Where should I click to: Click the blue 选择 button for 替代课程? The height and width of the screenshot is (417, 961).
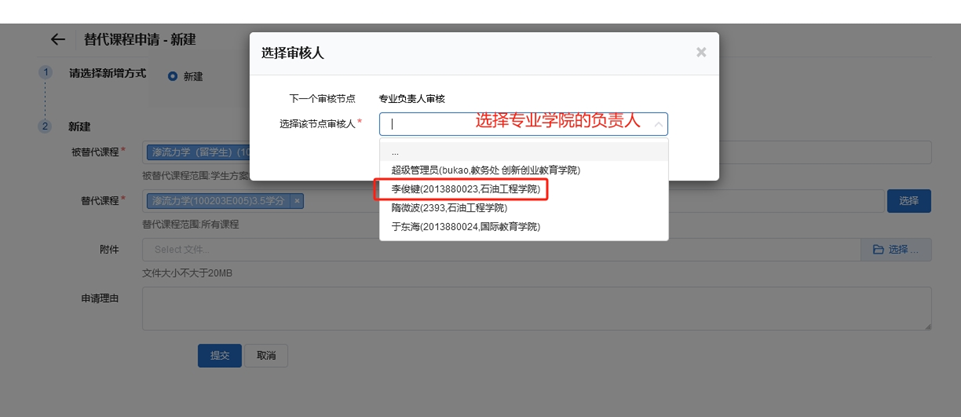pos(908,201)
